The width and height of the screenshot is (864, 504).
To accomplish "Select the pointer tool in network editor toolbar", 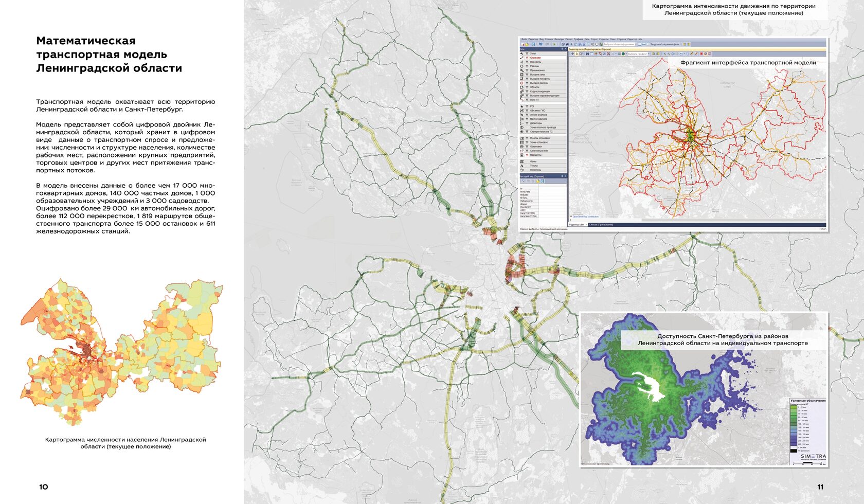I will click(577, 53).
